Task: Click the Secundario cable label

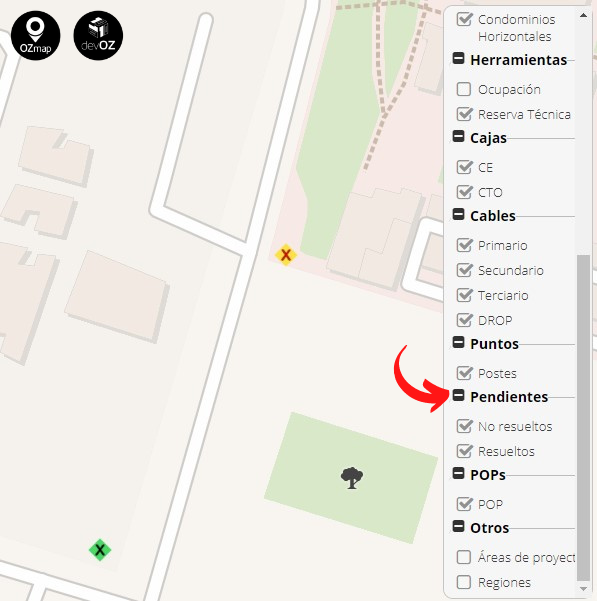Action: 511,271
